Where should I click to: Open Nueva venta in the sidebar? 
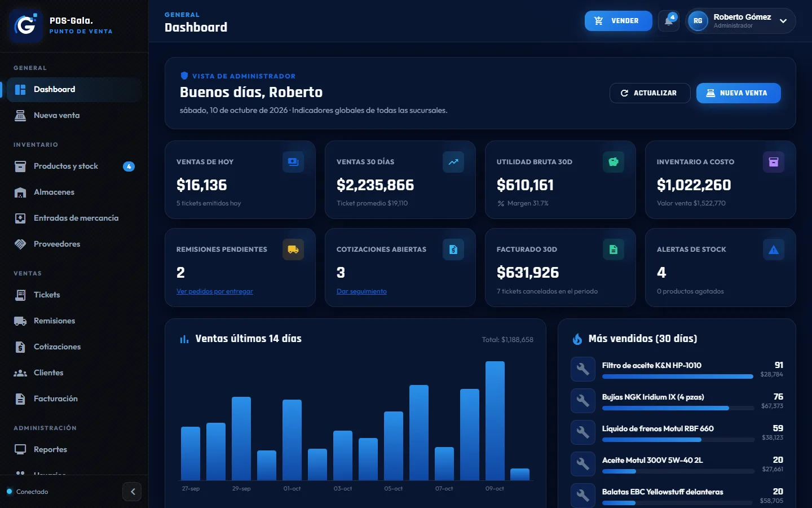74,115
